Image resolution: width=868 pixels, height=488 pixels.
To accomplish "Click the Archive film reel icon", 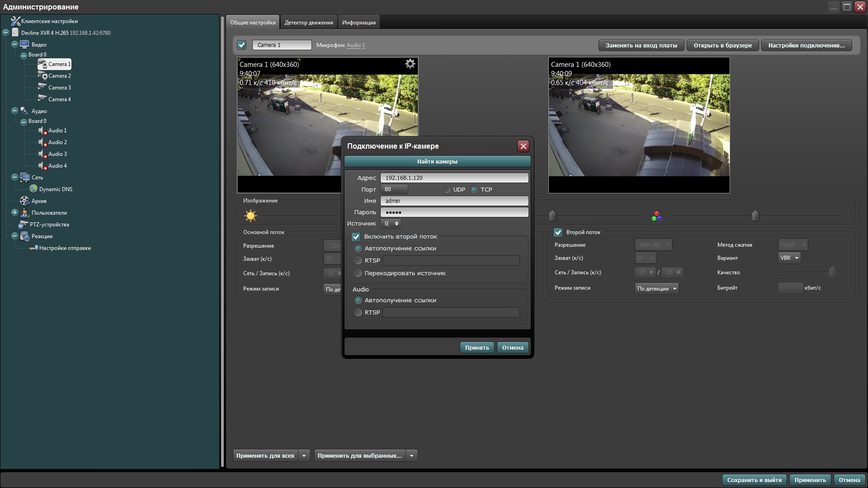I will pyautogui.click(x=24, y=201).
